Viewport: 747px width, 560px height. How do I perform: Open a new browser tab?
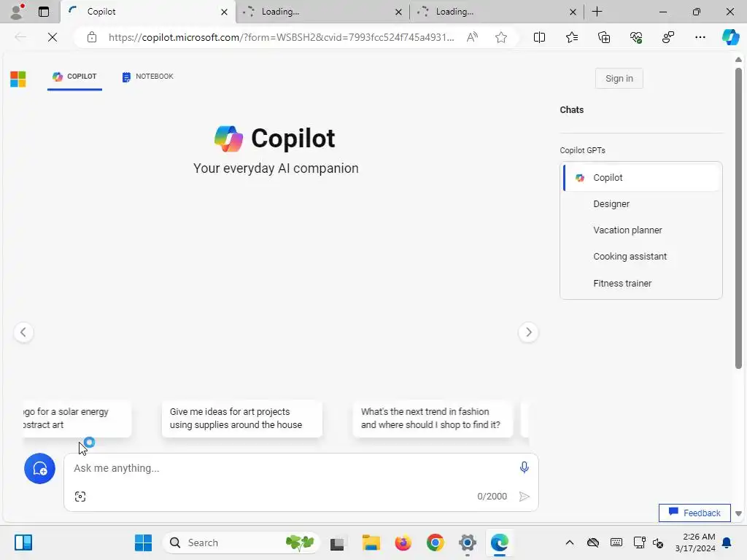point(597,12)
